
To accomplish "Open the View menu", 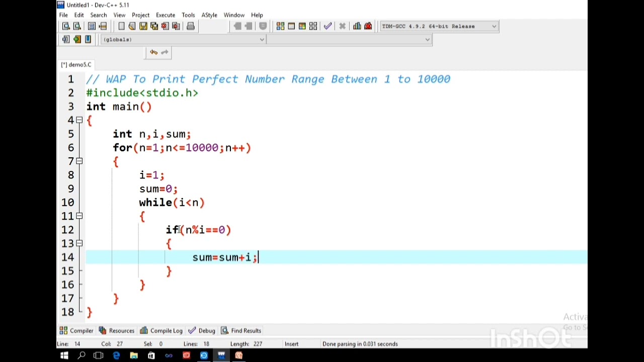I will point(119,15).
